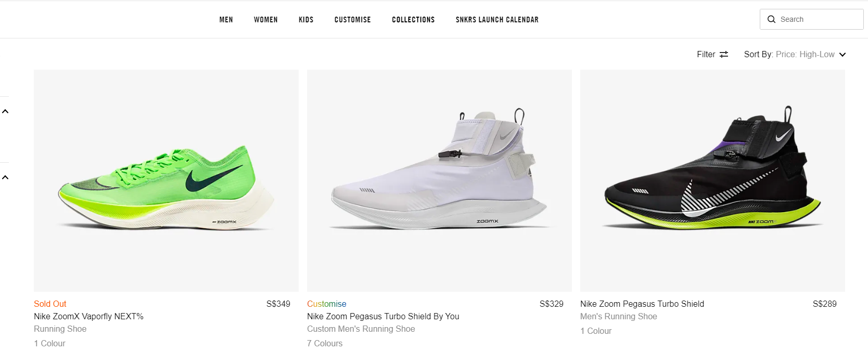The height and width of the screenshot is (364, 868).
Task: Select COLLECTIONS in the navigation bar
Action: coord(413,20)
